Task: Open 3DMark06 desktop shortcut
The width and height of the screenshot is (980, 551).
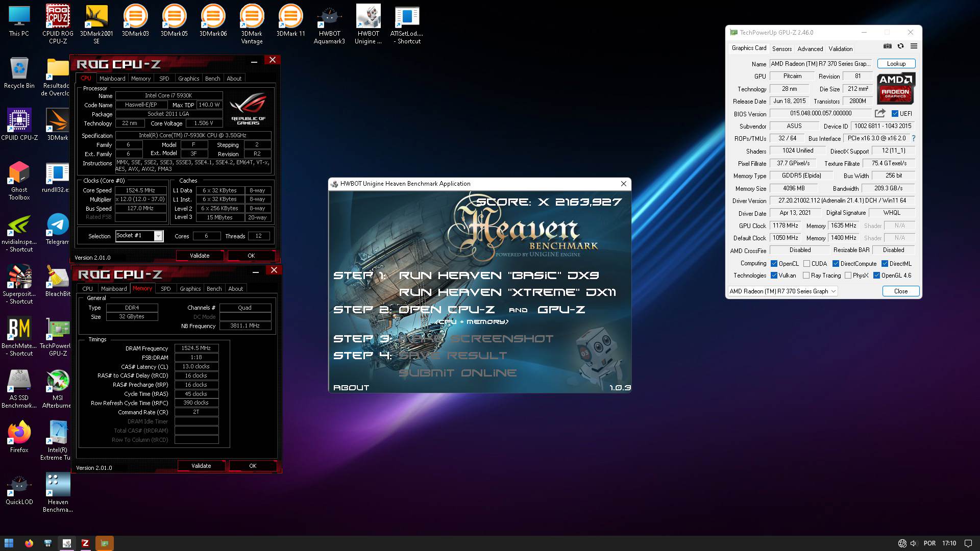Action: coord(213,20)
